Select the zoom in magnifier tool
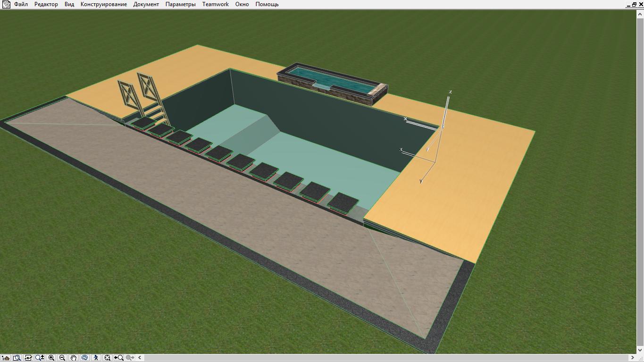 (51, 358)
